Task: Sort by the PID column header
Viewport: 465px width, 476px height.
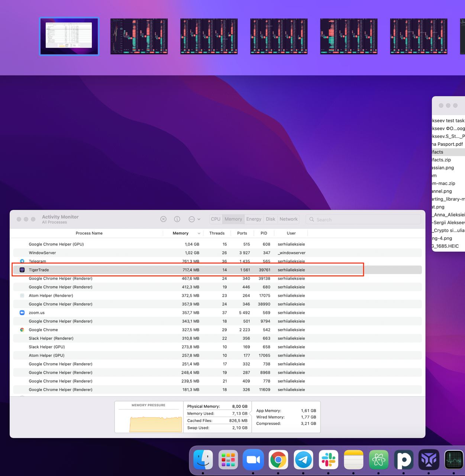Action: tap(264, 233)
